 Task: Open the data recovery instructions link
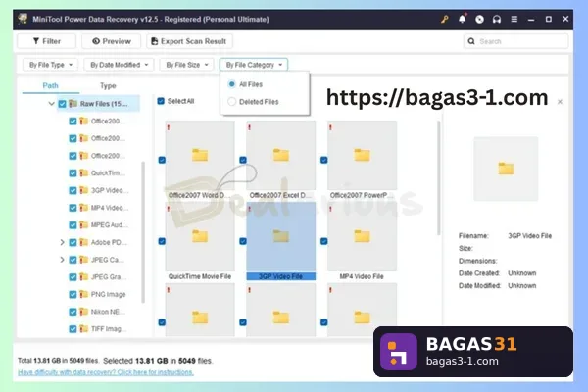[106, 372]
